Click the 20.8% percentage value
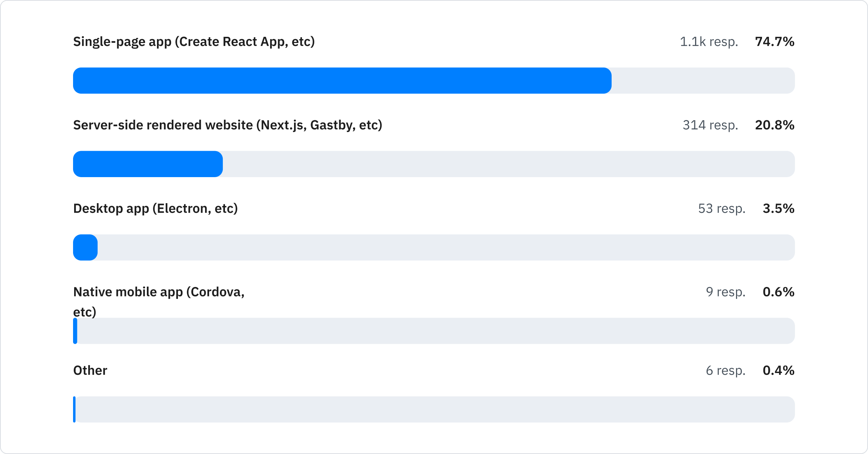The image size is (868, 454). coord(774,125)
